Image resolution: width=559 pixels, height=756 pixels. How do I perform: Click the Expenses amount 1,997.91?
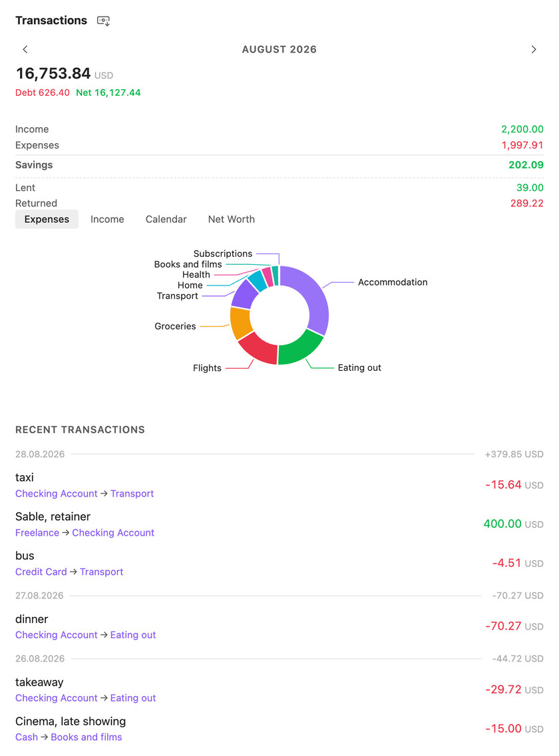[522, 145]
